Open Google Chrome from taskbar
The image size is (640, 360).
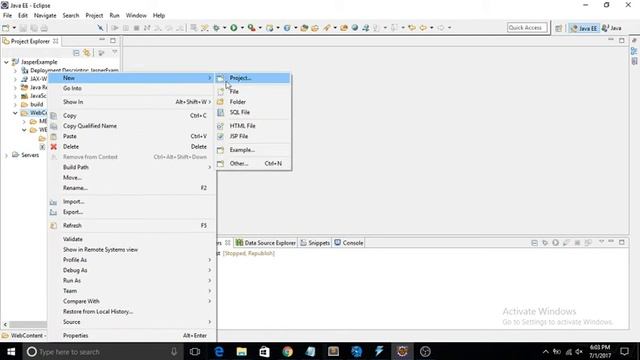click(287, 351)
